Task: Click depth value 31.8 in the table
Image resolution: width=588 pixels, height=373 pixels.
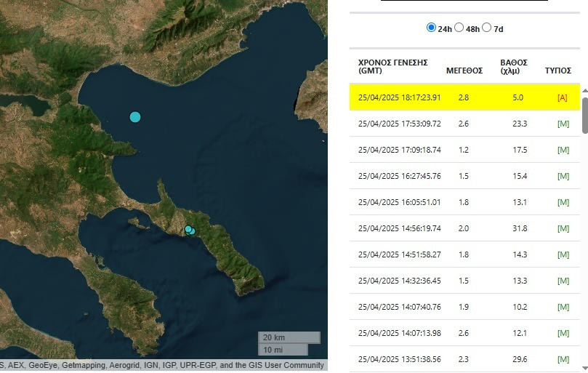Action: 520,228
